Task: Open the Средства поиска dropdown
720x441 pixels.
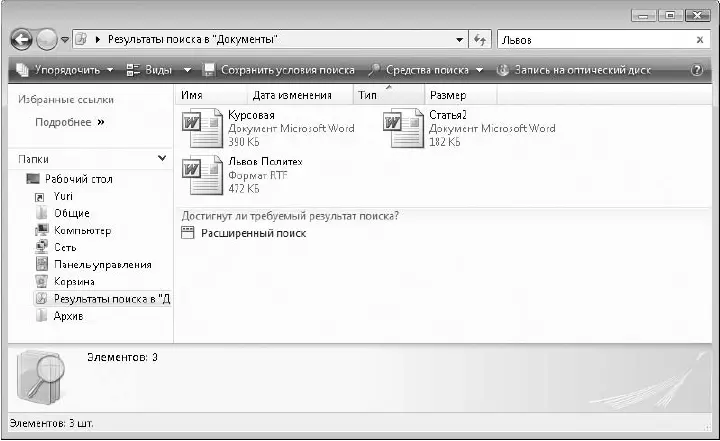Action: [425, 70]
